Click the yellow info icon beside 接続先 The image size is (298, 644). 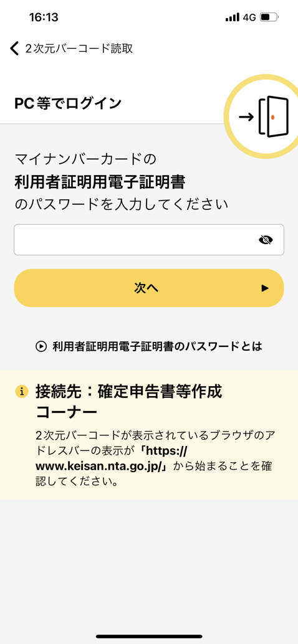point(21,392)
